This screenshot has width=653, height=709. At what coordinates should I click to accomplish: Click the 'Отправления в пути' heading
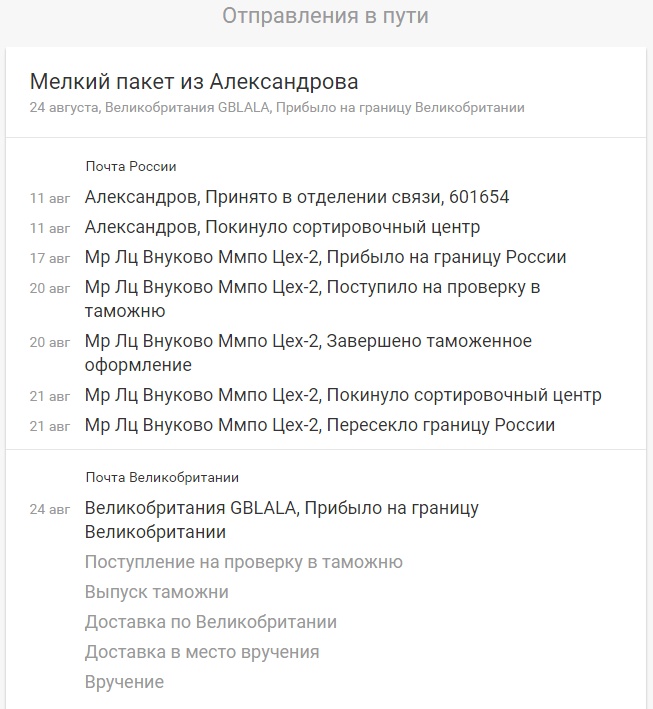click(x=325, y=16)
